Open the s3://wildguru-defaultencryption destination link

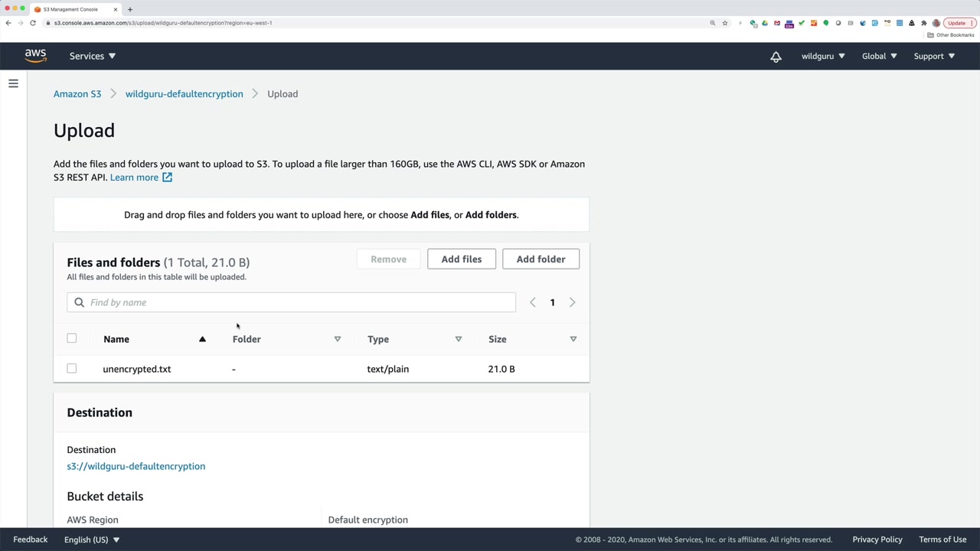(136, 466)
